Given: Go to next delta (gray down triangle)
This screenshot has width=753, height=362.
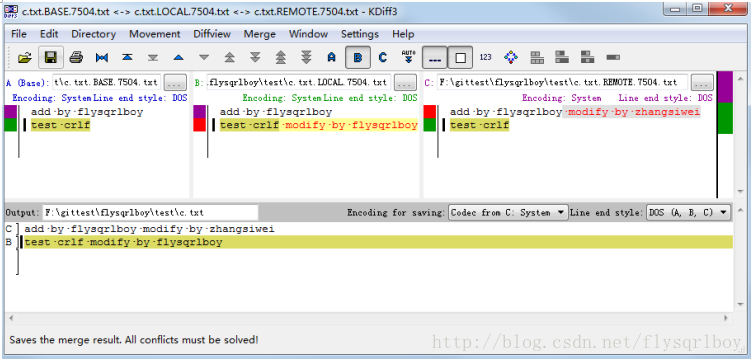Looking at the screenshot, I should pyautogui.click(x=204, y=58).
